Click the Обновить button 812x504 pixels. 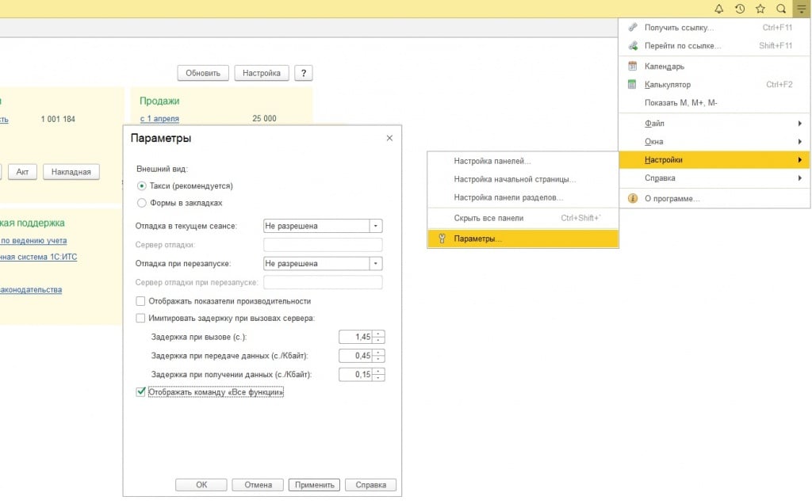tap(203, 73)
